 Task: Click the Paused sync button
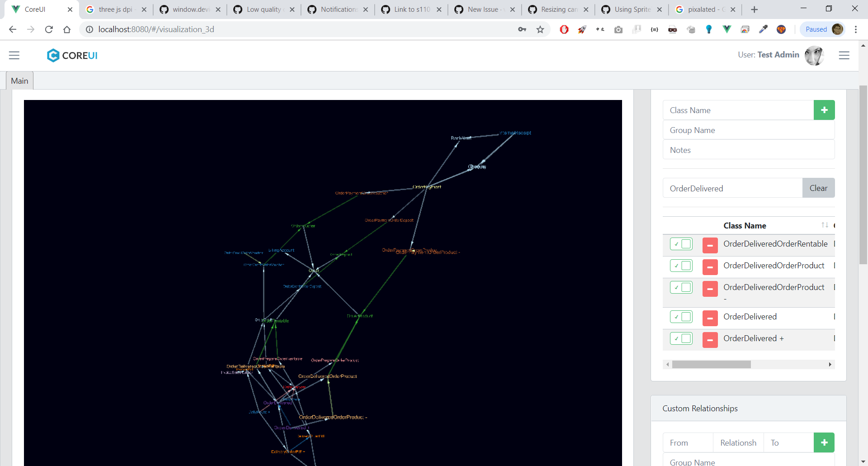tap(816, 29)
